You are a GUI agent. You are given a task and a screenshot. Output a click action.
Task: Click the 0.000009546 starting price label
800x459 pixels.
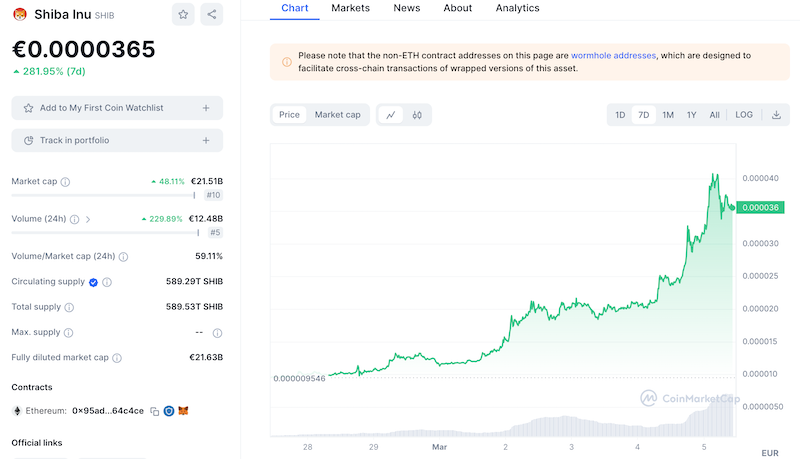[299, 378]
